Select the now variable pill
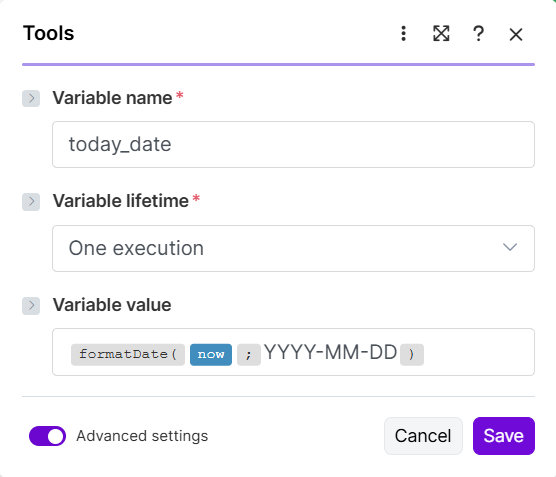Viewport: 556px width, 477px height. click(211, 354)
